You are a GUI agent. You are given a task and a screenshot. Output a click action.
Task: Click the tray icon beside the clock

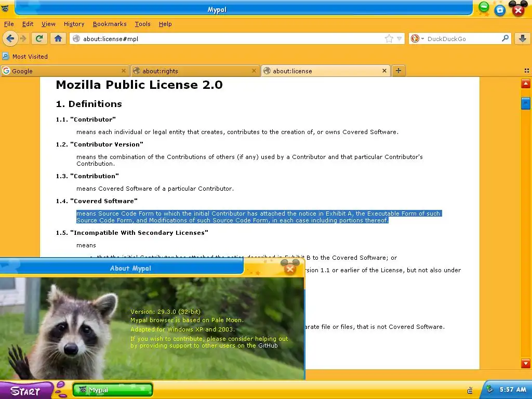click(489, 389)
